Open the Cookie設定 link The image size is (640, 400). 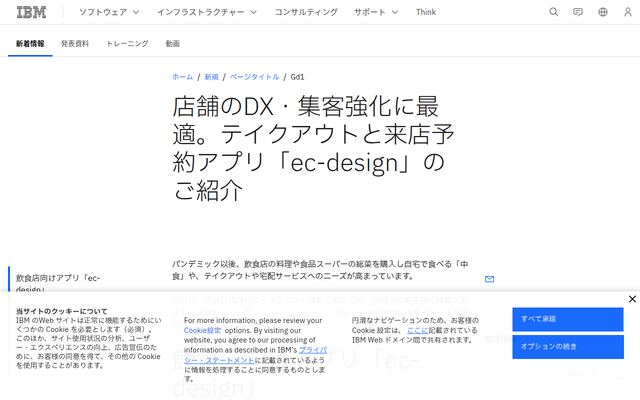(202, 330)
